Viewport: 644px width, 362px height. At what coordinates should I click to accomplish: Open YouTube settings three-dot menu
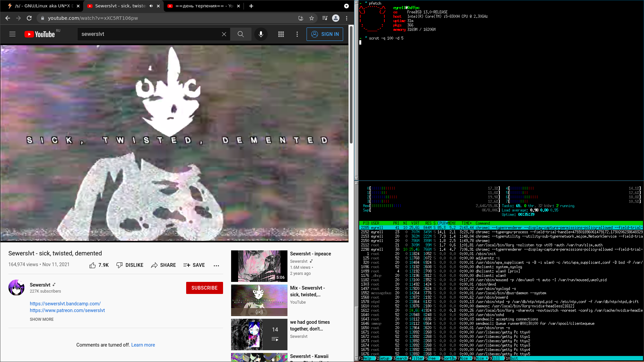pos(297,34)
